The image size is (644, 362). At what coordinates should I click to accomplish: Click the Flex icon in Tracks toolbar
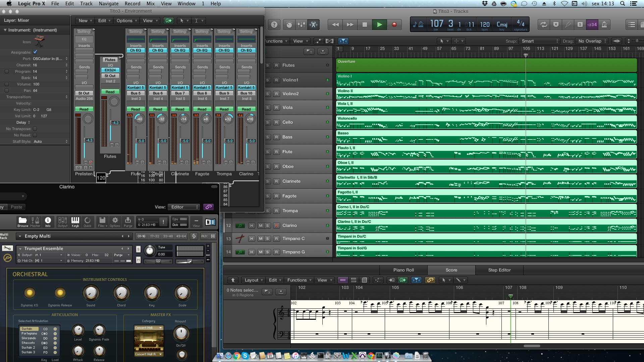329,41
